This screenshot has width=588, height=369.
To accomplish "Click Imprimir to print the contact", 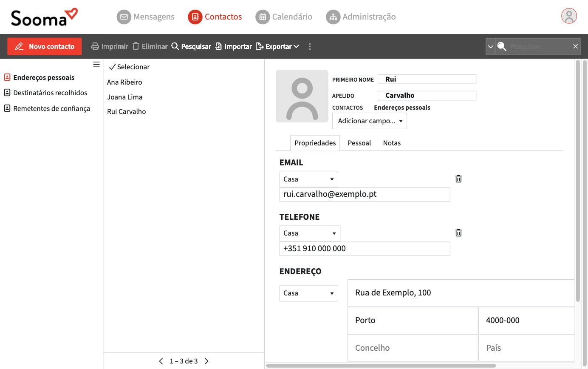I will [110, 46].
